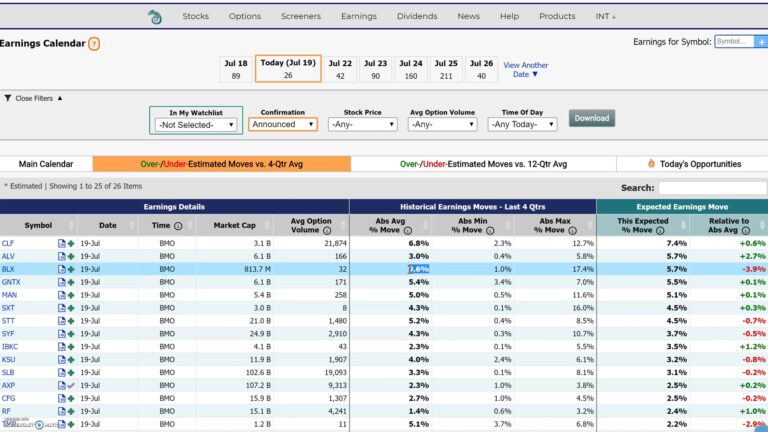
Task: Open the document icon in IBKC row
Action: pos(61,347)
